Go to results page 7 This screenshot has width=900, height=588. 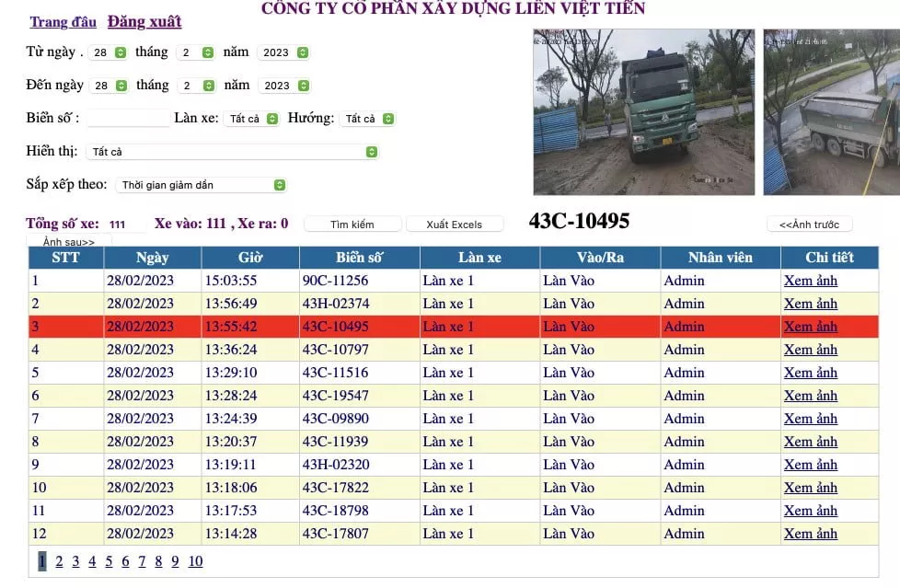click(142, 561)
